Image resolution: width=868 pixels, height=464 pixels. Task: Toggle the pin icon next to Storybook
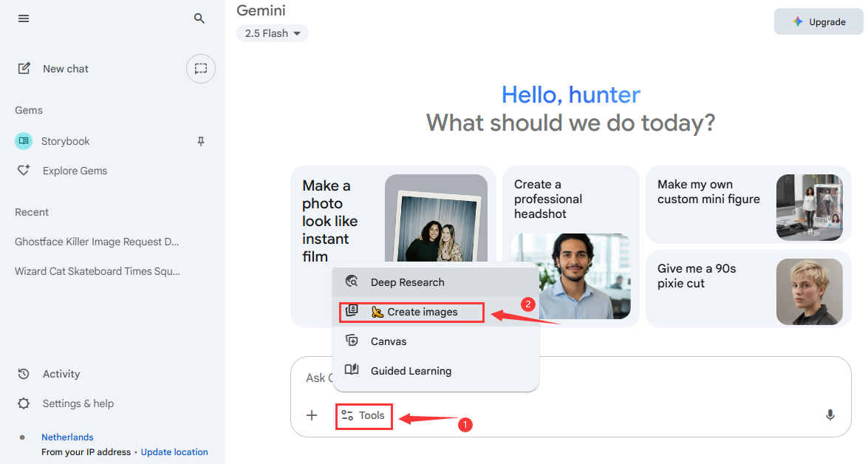(x=201, y=142)
